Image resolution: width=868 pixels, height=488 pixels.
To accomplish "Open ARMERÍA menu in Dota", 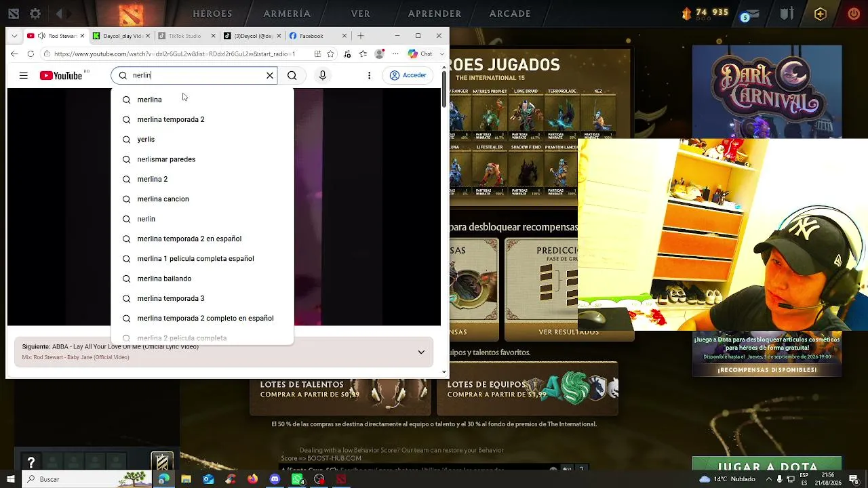I will tap(287, 14).
